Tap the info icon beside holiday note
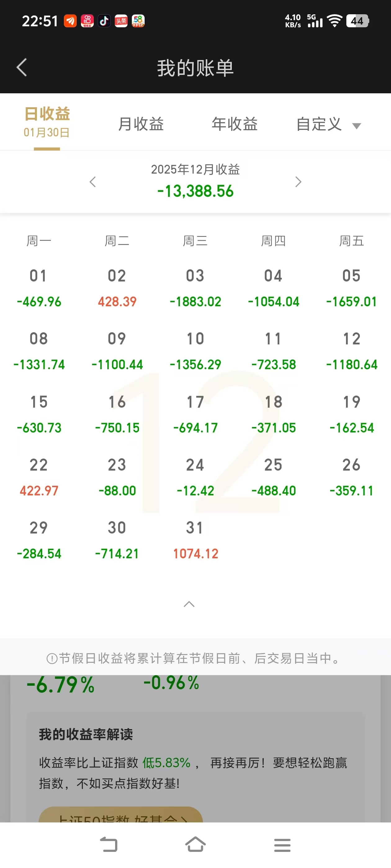 pos(52,658)
